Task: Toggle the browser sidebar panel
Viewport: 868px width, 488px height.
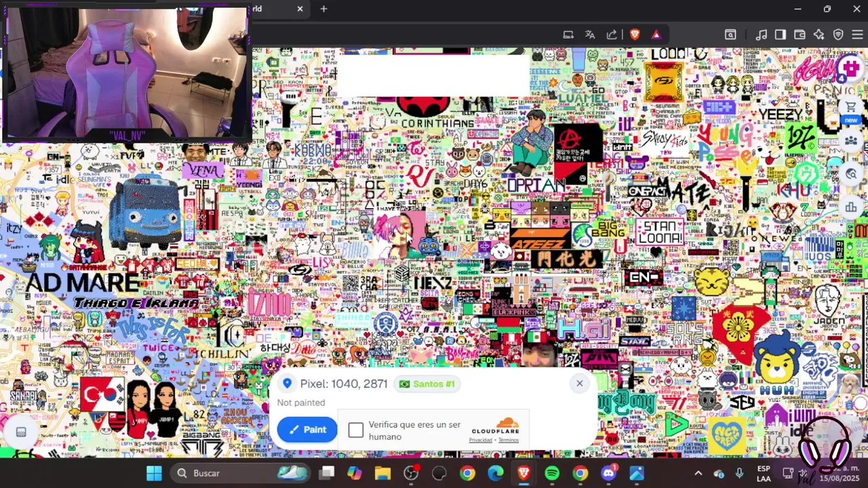Action: point(781,35)
